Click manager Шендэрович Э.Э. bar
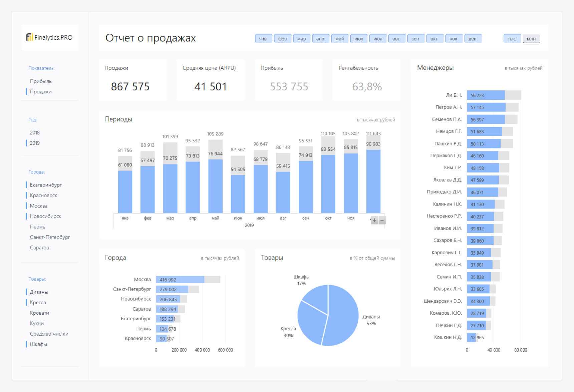The image size is (574, 392). [478, 301]
